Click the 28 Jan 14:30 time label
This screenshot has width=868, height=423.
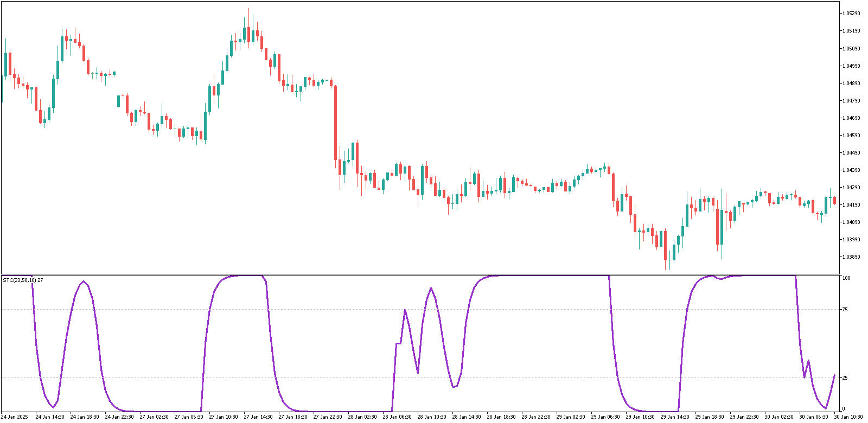[467, 417]
